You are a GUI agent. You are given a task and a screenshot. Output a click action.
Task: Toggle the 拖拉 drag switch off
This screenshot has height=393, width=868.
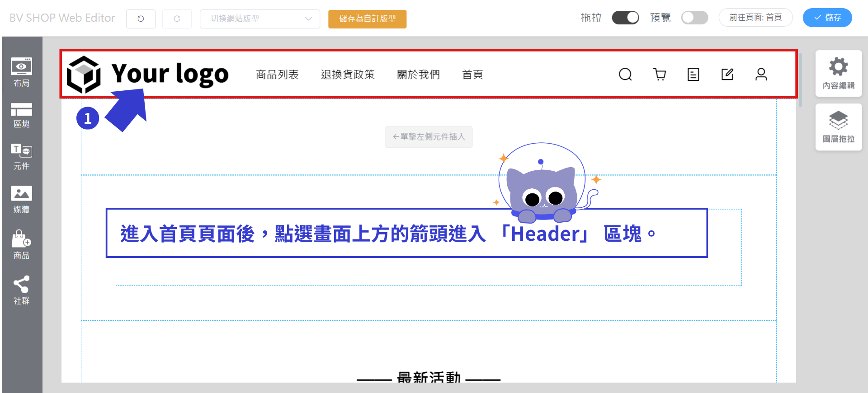point(625,18)
